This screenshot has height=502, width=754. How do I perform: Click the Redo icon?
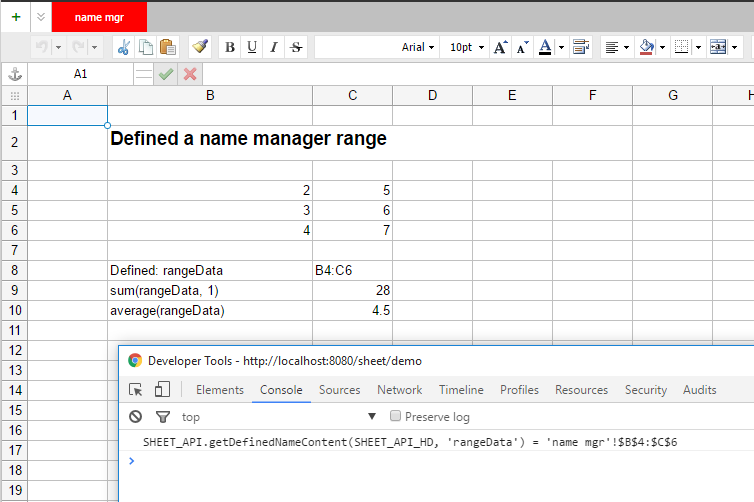[x=78, y=47]
